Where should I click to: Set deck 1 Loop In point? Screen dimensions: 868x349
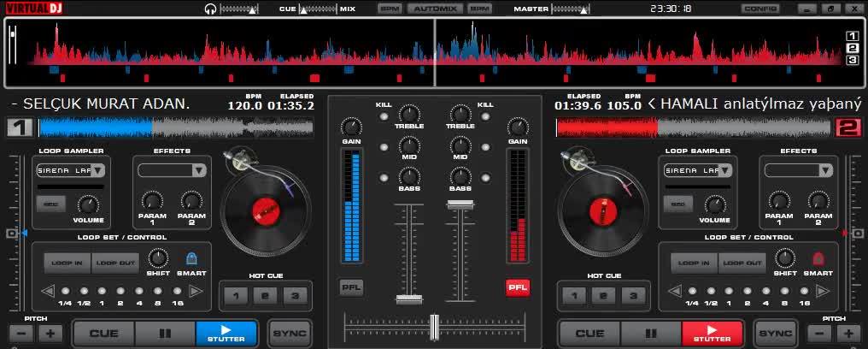pos(67,263)
